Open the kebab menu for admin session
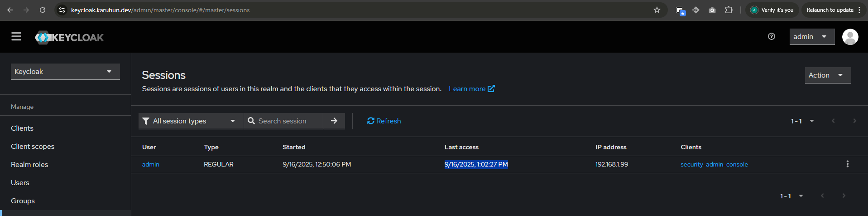Viewport: 868px width, 216px height. [847, 164]
